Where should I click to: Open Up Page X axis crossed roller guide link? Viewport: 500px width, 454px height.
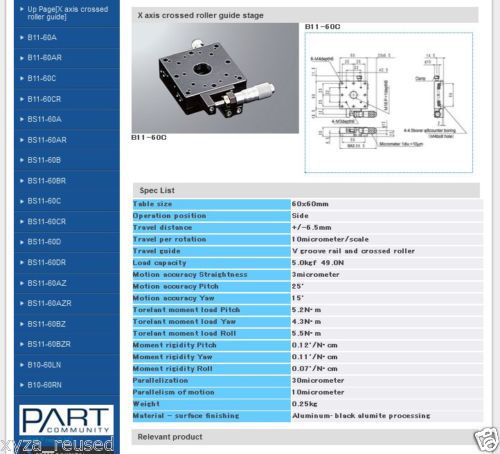point(68,13)
